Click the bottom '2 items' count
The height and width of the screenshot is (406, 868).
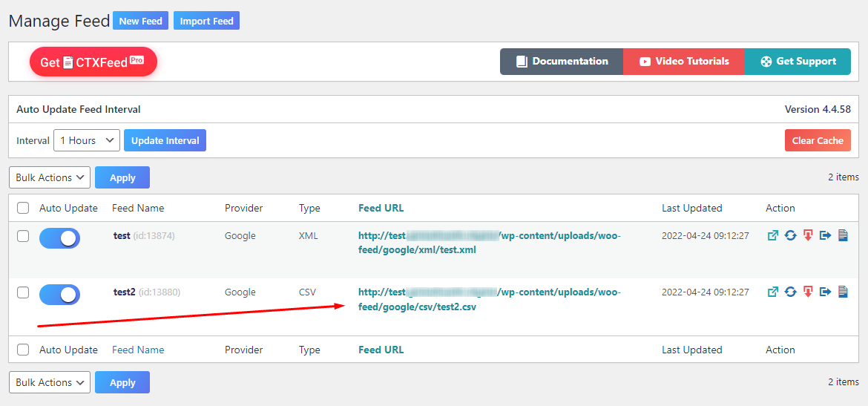[844, 382]
